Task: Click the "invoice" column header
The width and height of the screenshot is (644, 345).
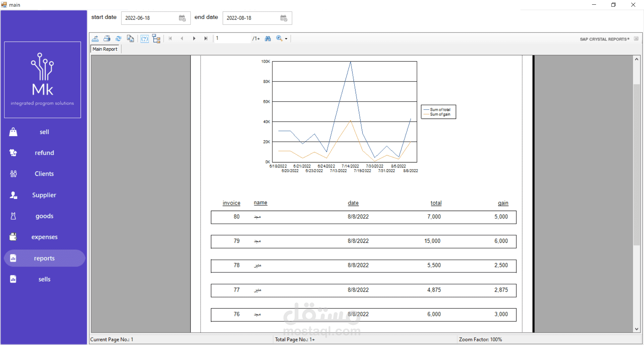Action: click(x=231, y=203)
